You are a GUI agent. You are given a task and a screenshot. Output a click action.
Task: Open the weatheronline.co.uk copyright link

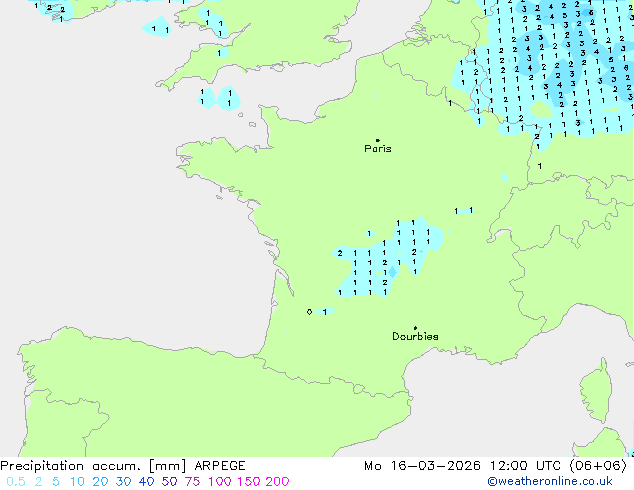[x=550, y=481]
